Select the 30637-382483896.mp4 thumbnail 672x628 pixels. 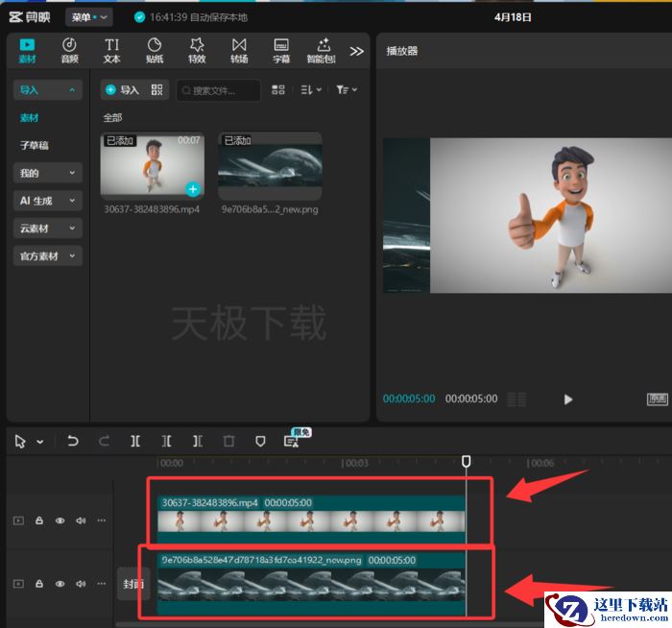pos(152,164)
